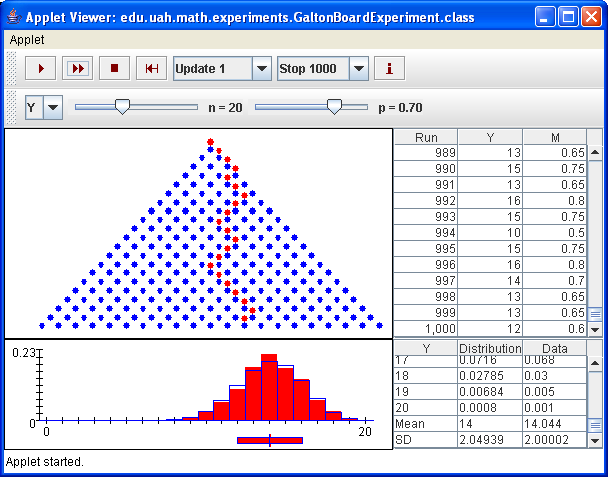Click the distribution SD value 2.04939
Image resolution: width=608 pixels, height=477 pixels.
tap(490, 440)
